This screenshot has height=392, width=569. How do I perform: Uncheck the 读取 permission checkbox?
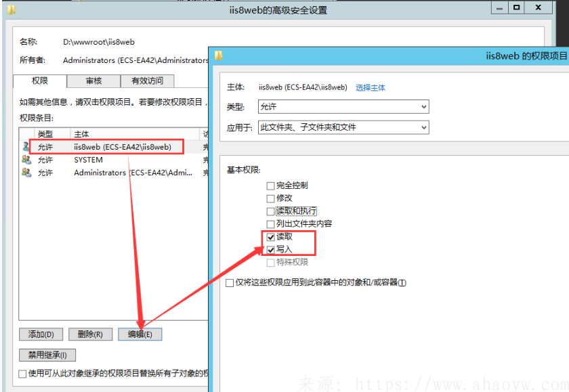click(271, 237)
